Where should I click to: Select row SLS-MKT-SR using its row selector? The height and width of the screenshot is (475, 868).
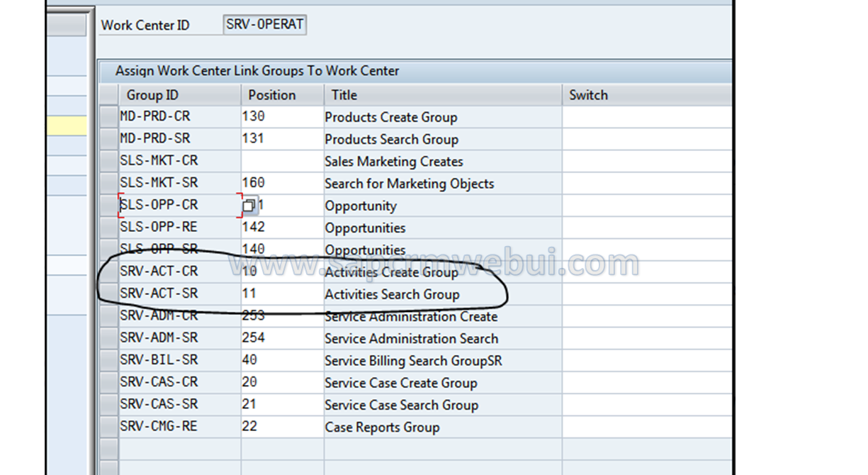[x=108, y=183]
